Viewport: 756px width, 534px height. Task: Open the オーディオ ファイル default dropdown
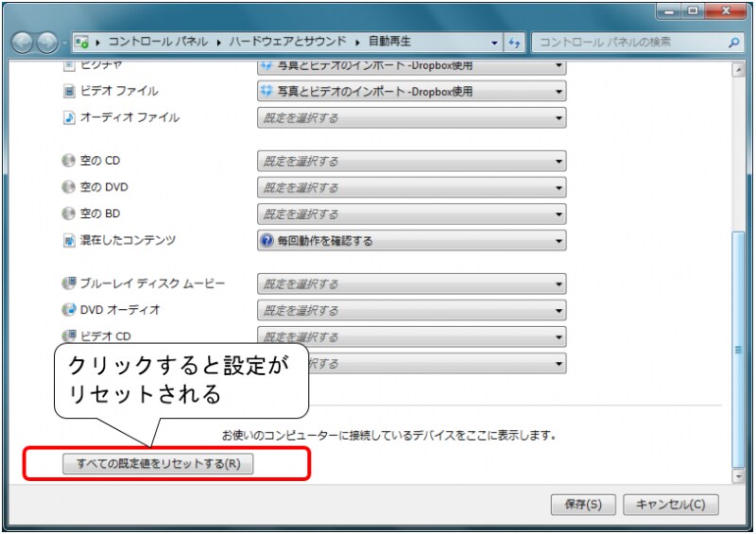coord(412,118)
